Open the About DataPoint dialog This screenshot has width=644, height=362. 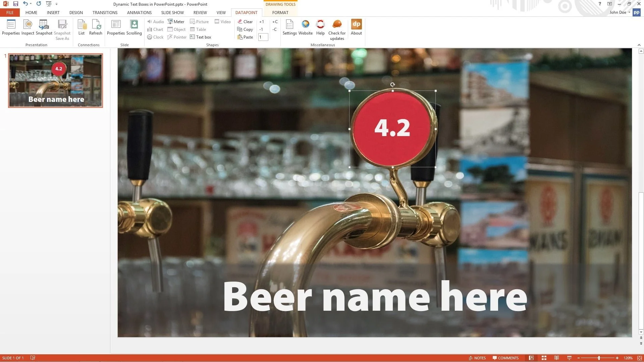click(356, 28)
